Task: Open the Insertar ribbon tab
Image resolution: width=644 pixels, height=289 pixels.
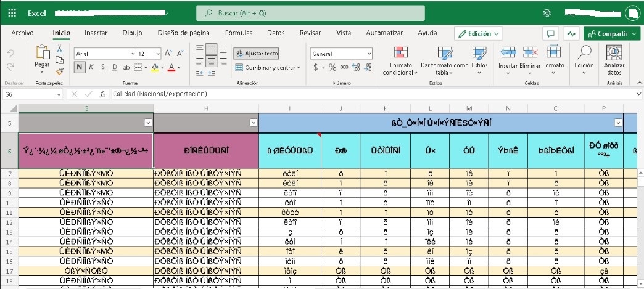Action: (x=96, y=33)
